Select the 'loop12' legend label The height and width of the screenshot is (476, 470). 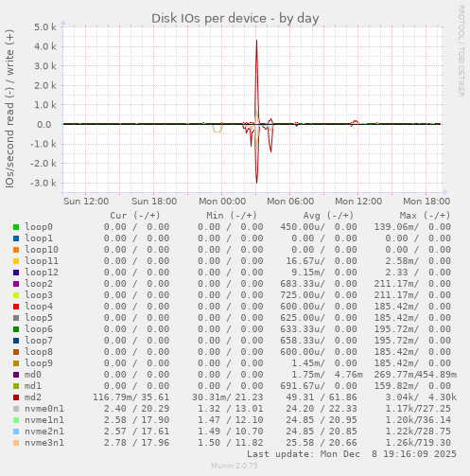click(42, 273)
